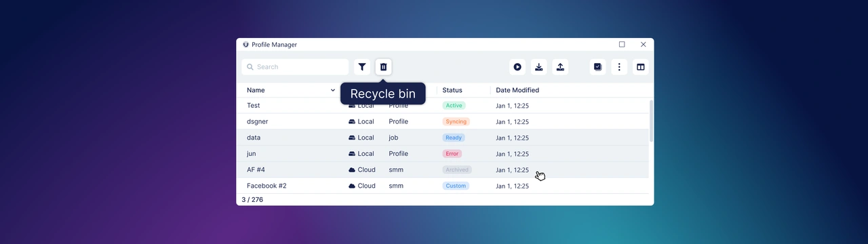
Task: Click the job group in data row
Action: pyautogui.click(x=393, y=138)
